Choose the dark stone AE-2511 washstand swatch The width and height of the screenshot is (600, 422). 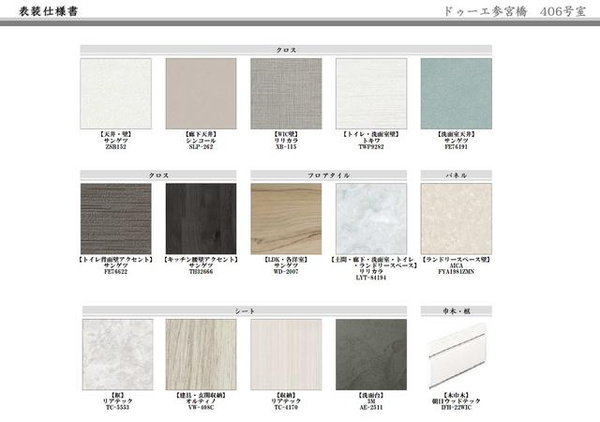(371, 354)
